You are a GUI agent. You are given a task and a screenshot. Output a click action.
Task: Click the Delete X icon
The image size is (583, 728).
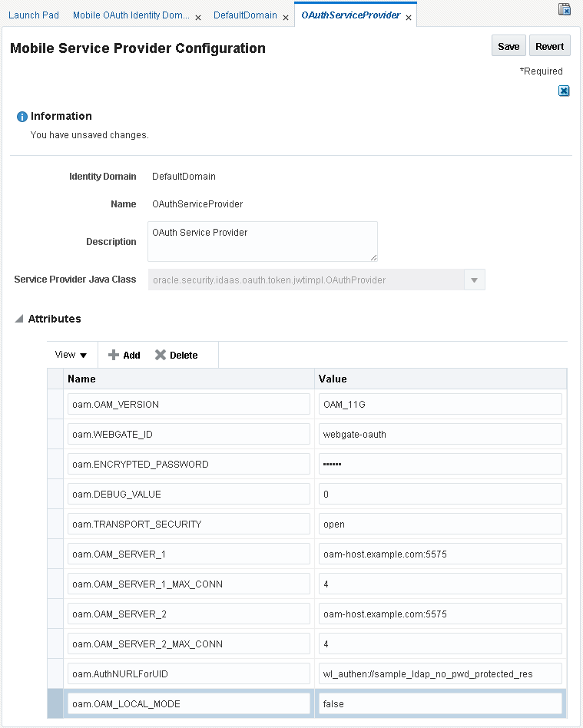[x=161, y=356]
